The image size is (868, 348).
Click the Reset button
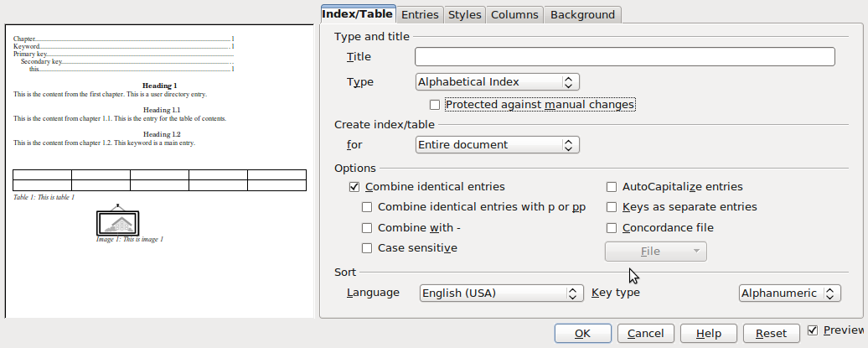point(771,334)
